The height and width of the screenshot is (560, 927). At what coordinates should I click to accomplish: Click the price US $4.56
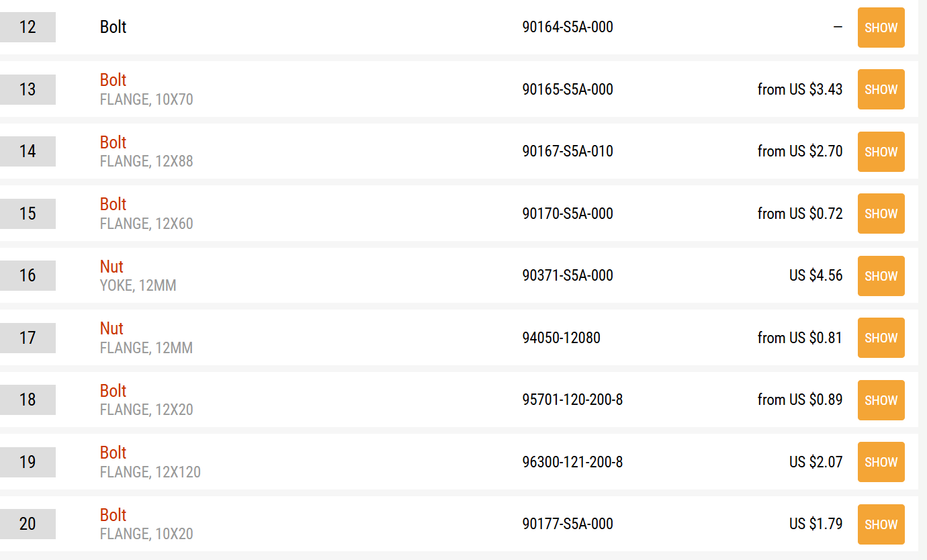(x=815, y=276)
